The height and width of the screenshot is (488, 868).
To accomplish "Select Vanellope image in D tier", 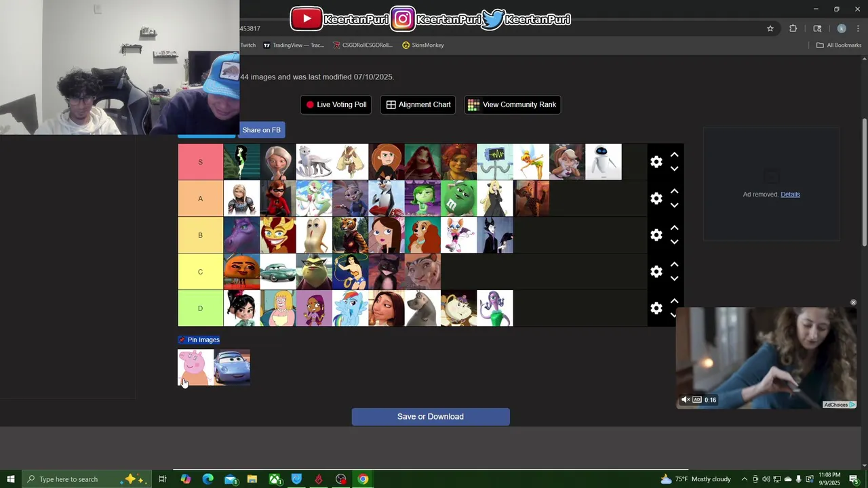I will (x=241, y=308).
